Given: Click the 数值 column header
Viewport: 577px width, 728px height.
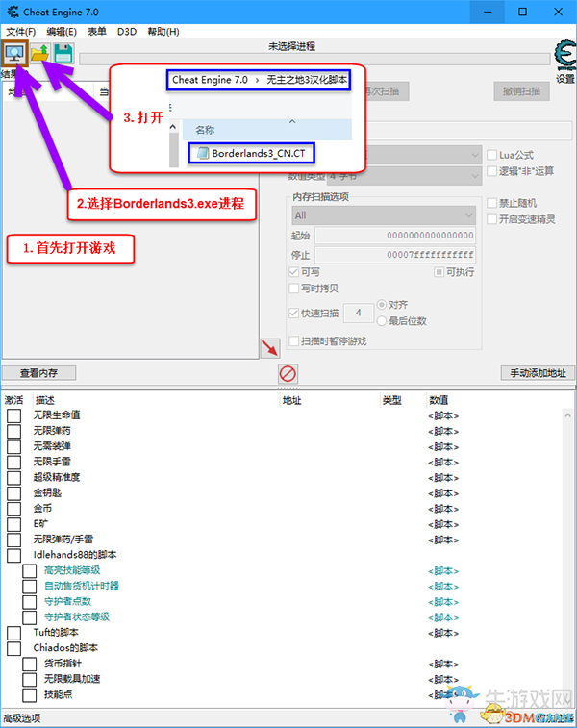Looking at the screenshot, I should [x=439, y=400].
